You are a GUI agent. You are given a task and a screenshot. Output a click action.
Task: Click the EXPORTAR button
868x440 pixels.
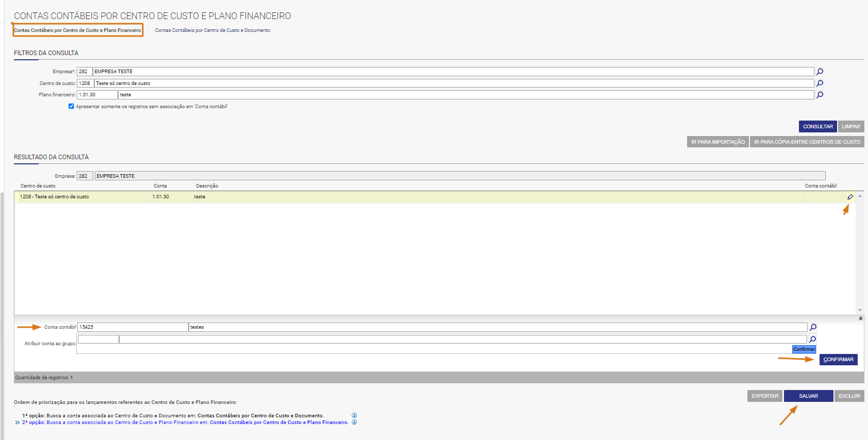[x=765, y=396]
